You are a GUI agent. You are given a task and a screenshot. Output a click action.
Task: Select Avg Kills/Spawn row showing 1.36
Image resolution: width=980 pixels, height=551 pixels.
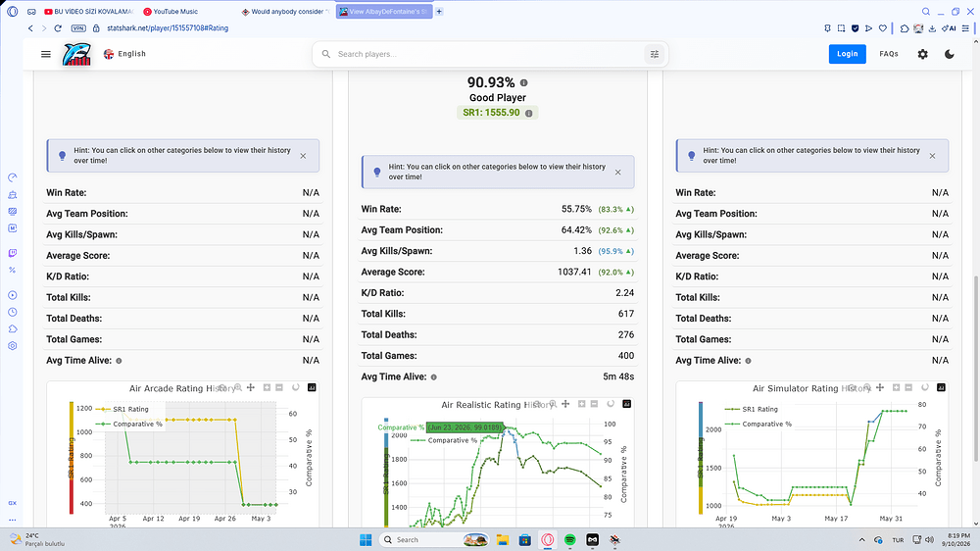(498, 251)
